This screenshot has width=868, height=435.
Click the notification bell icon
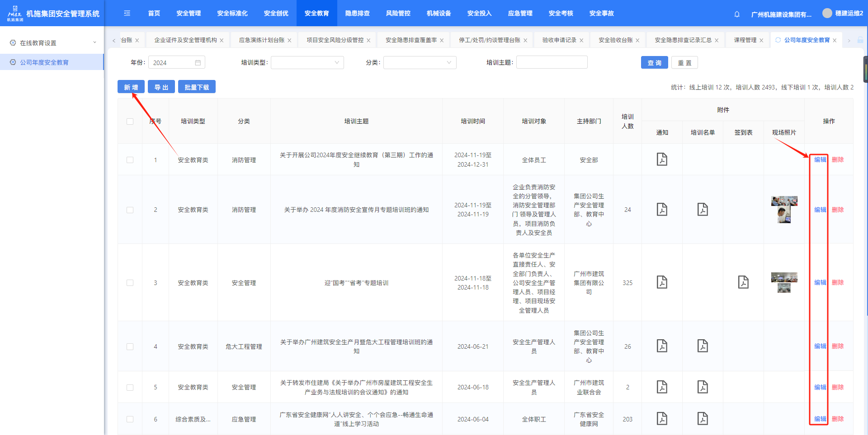(x=737, y=14)
